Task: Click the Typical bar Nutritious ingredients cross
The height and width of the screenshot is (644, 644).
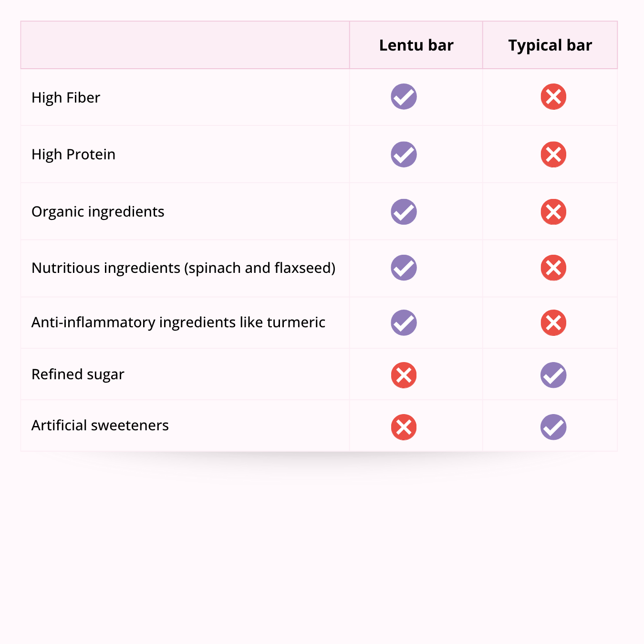Action: (553, 268)
